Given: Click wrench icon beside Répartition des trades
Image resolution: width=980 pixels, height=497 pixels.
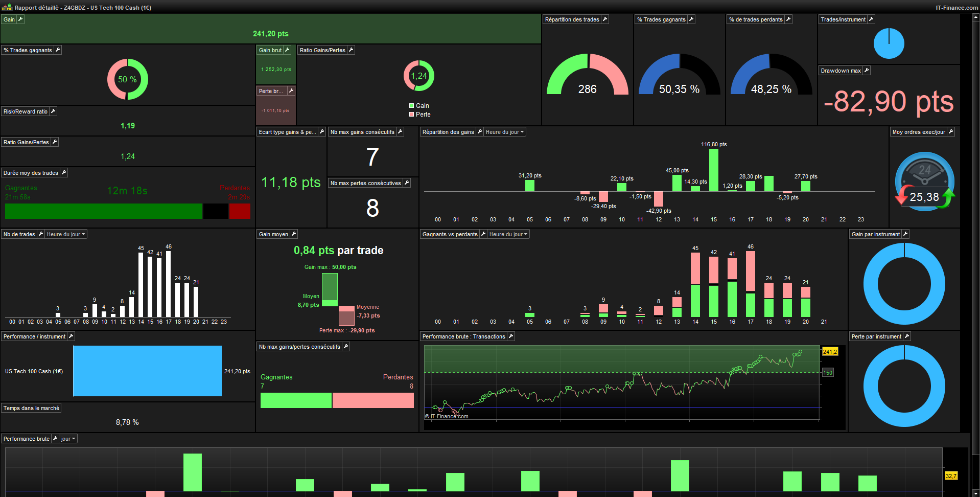Looking at the screenshot, I should tap(605, 19).
